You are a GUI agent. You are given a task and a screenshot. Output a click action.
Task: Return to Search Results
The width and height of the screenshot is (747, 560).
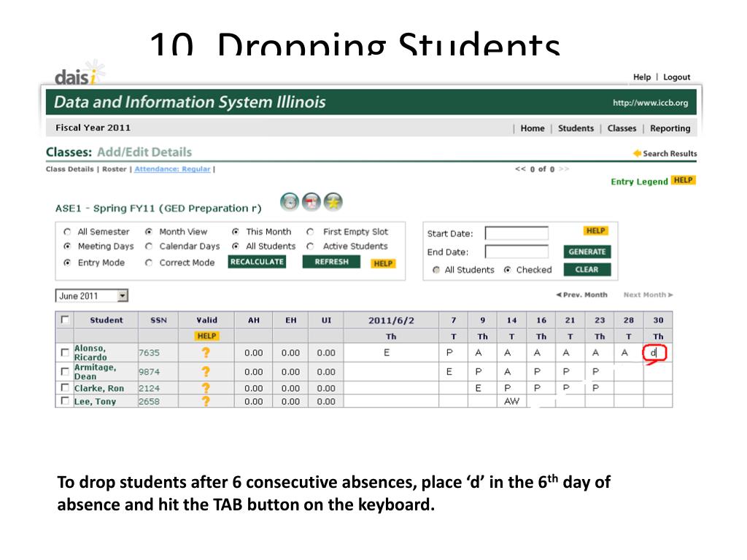tap(665, 153)
